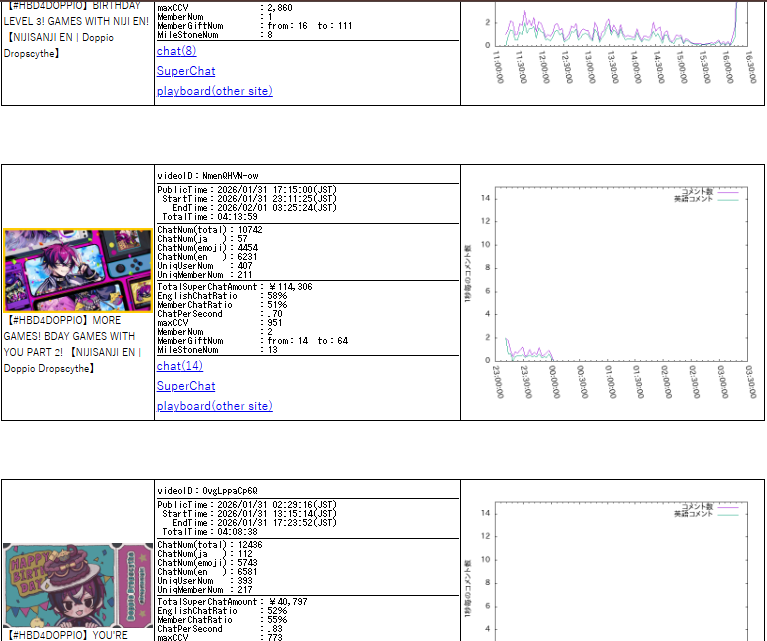Click the videoID OvgLppaCp6Q text
The height and width of the screenshot is (641, 767).
point(207,491)
